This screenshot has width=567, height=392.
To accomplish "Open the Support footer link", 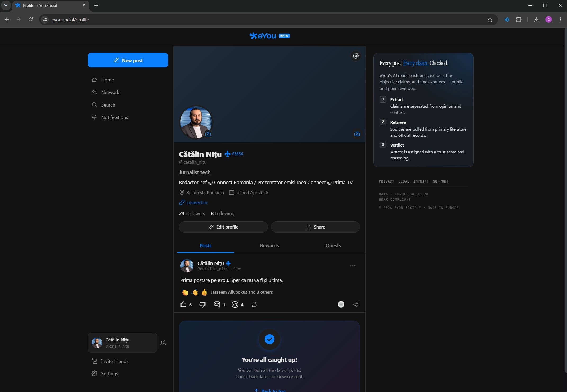I will (x=440, y=181).
